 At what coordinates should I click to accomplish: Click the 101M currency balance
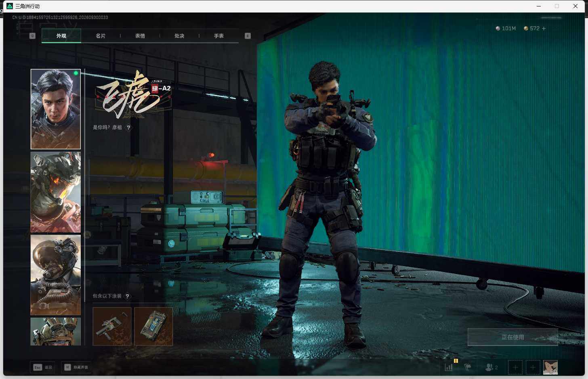tap(506, 29)
